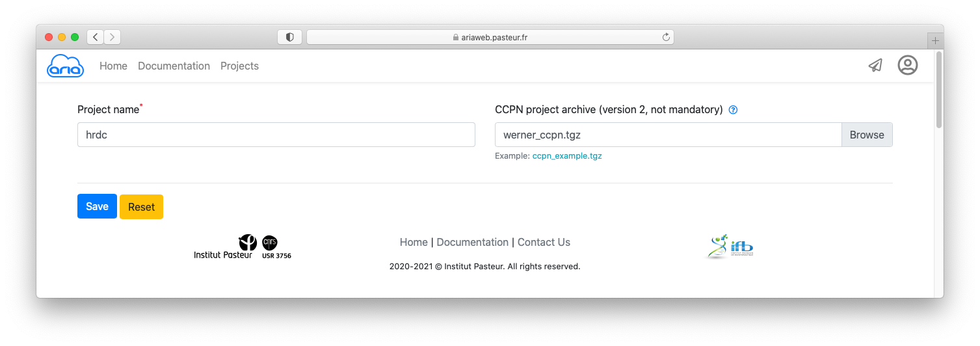
Task: Go forward using Safari forward arrow
Action: coord(112,37)
